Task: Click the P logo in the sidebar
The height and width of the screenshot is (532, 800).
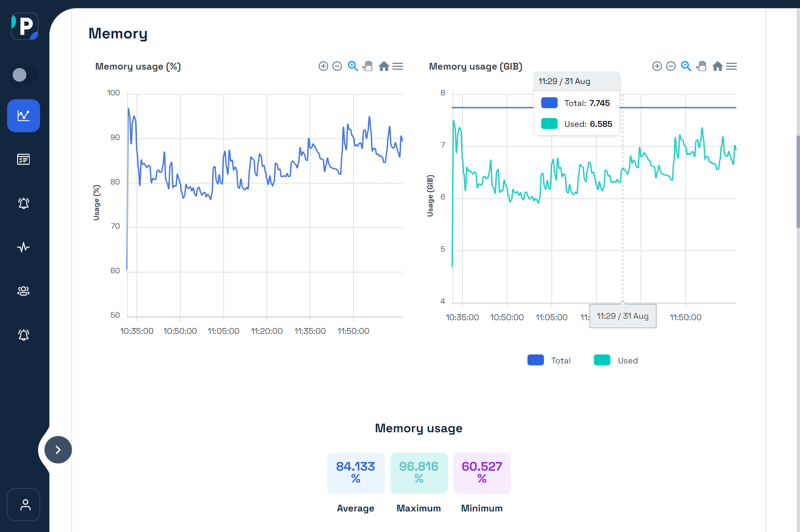Action: pos(25,26)
